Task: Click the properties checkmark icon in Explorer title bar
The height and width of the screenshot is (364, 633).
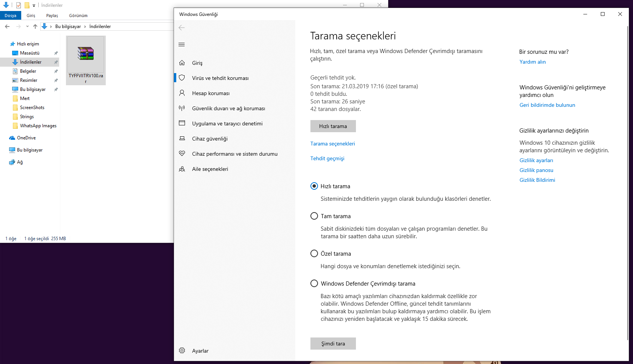Action: point(18,5)
